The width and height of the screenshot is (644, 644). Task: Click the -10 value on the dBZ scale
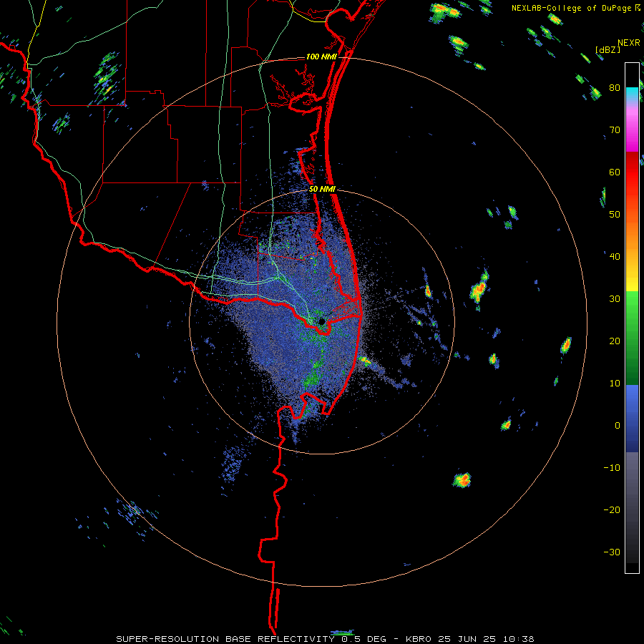click(612, 468)
